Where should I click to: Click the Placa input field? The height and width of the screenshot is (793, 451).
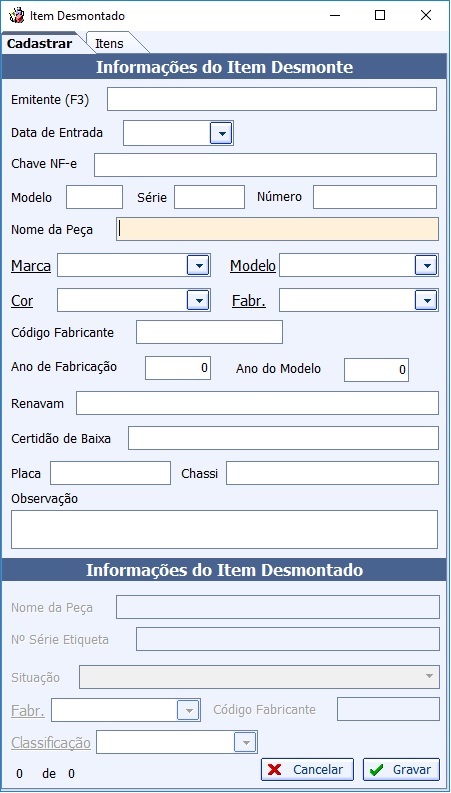coord(110,473)
